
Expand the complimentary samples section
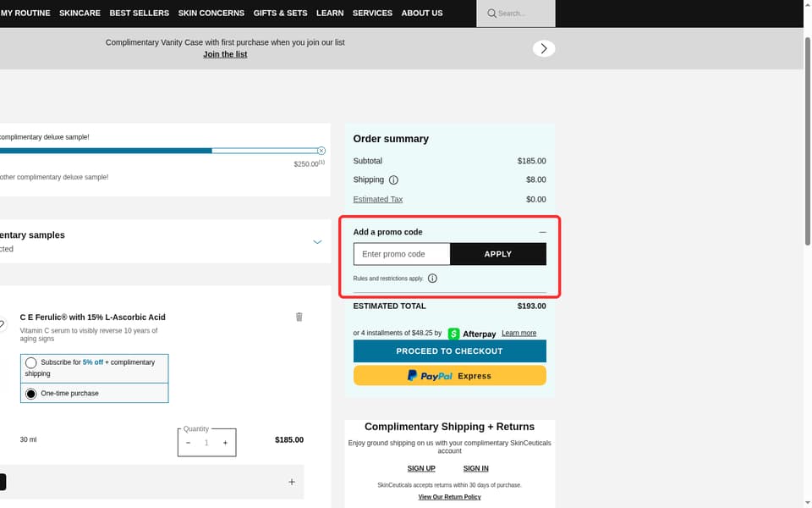[x=317, y=242]
